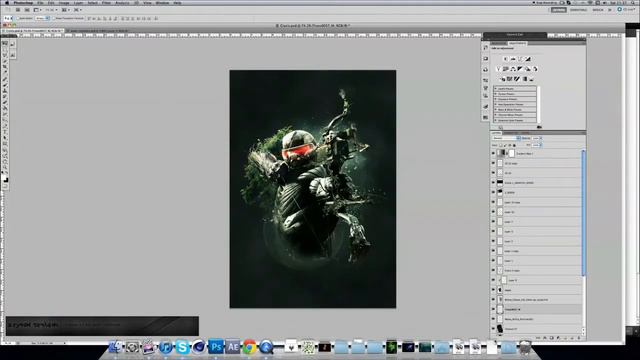Viewport: 640px width, 360px height.
Task: Add a Hue/Saturation adjustment
Action: pyautogui.click(x=505, y=69)
